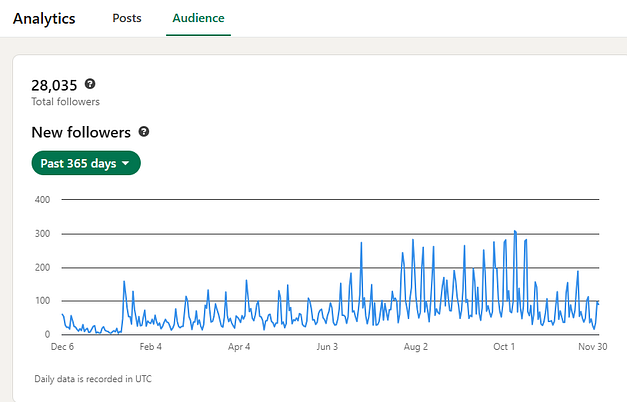Image resolution: width=627 pixels, height=402 pixels.
Task: Click the Nov 30 axis date label
Action: (x=593, y=347)
